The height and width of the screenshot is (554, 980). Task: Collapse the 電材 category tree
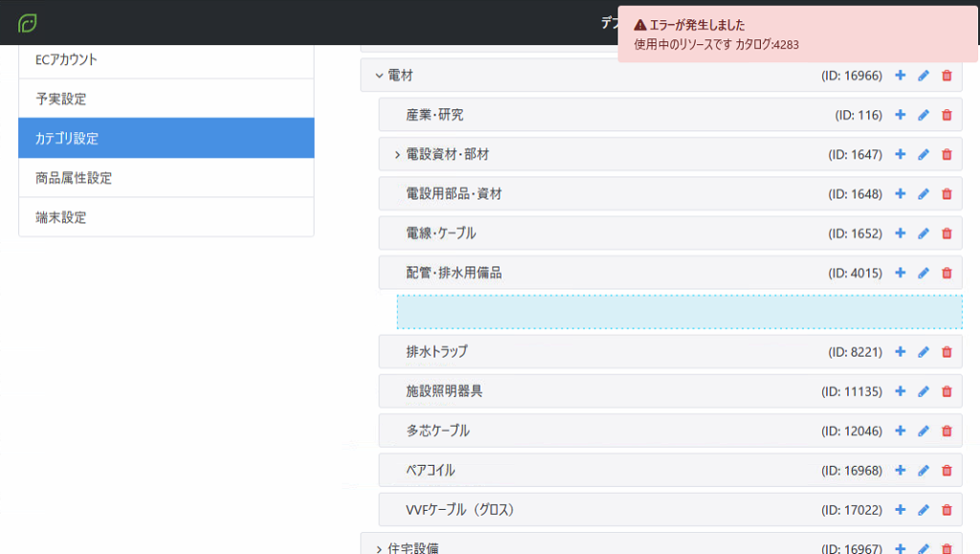pyautogui.click(x=379, y=76)
